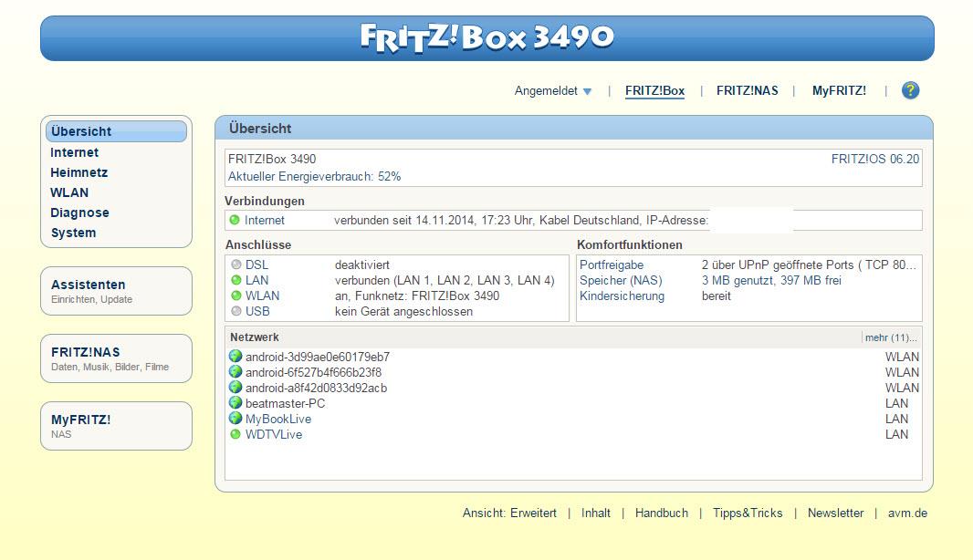Click the FRITZ!Box 3490 logo banner
This screenshot has height=560, width=973.
pos(487,37)
